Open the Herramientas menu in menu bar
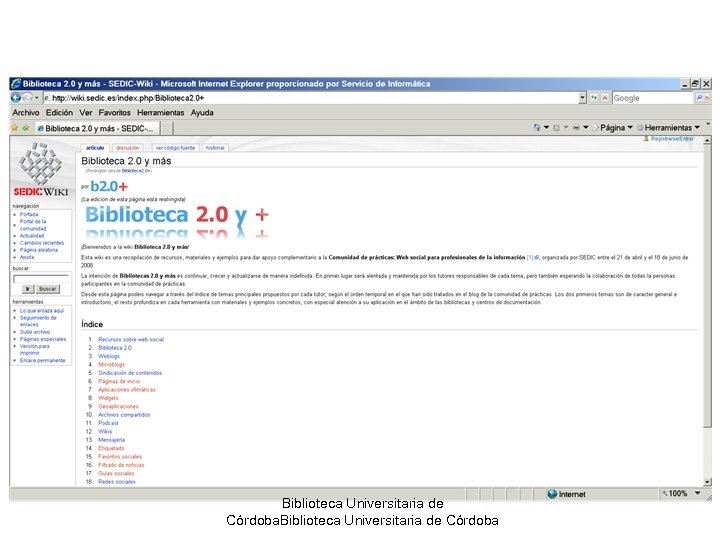This screenshot has height=540, width=720. pyautogui.click(x=160, y=112)
